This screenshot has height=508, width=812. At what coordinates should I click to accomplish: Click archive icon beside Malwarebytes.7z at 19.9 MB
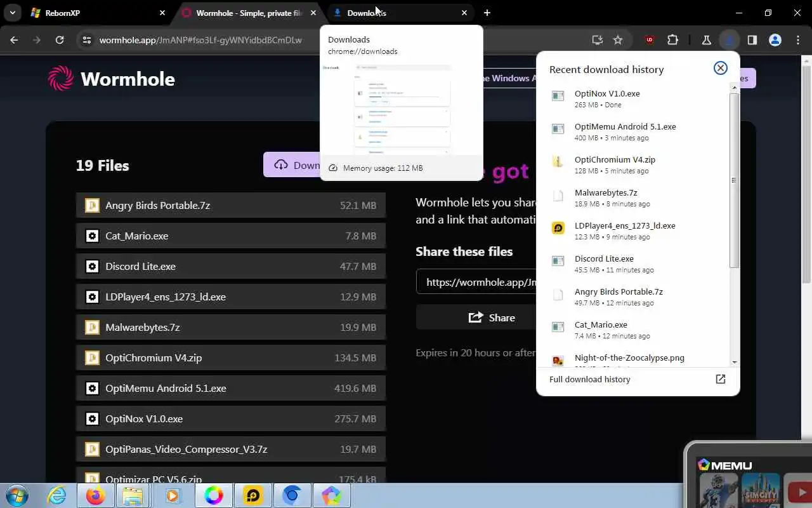(x=92, y=327)
